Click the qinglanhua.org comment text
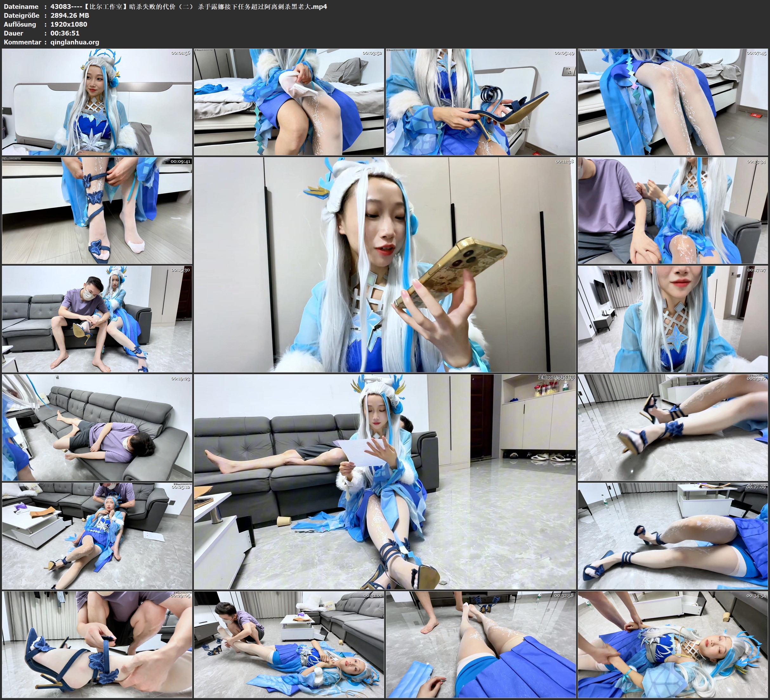The height and width of the screenshot is (700, 770). pos(75,42)
